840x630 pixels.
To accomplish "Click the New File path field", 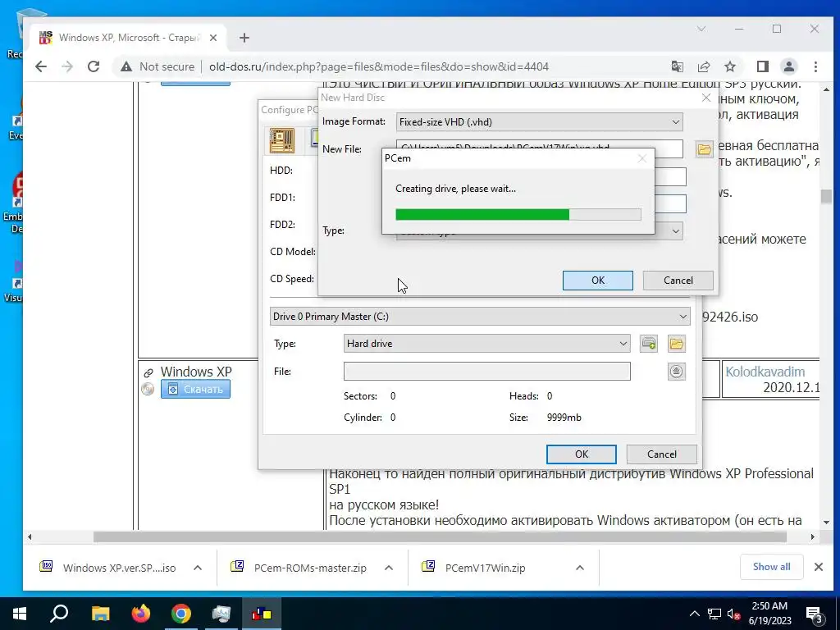I will coord(540,149).
